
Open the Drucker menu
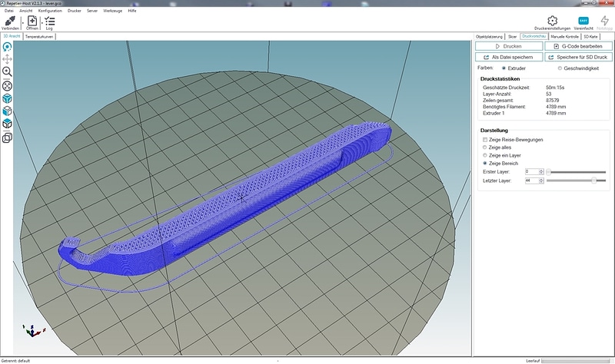pyautogui.click(x=74, y=11)
